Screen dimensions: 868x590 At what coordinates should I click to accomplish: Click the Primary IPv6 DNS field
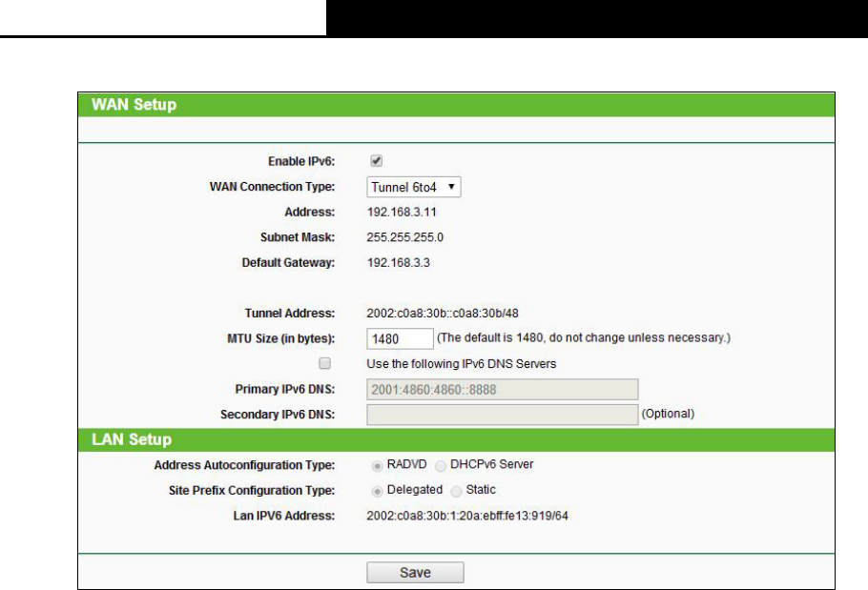click(x=502, y=389)
